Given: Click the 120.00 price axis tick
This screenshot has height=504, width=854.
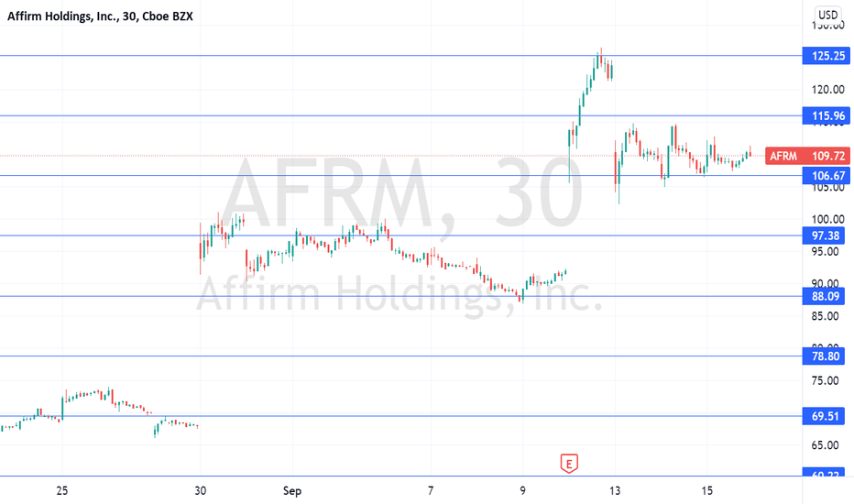Looking at the screenshot, I should tap(827, 90).
